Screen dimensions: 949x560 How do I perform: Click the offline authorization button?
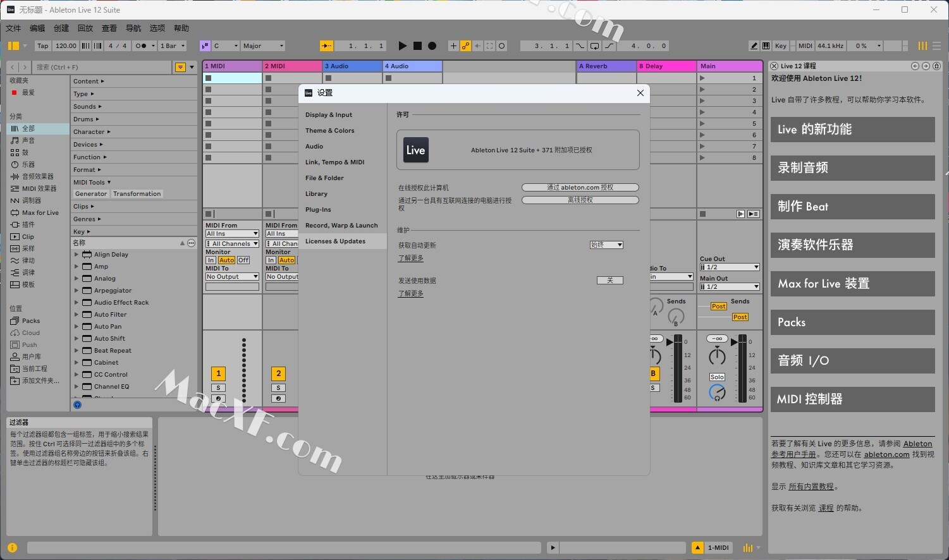[x=580, y=200]
